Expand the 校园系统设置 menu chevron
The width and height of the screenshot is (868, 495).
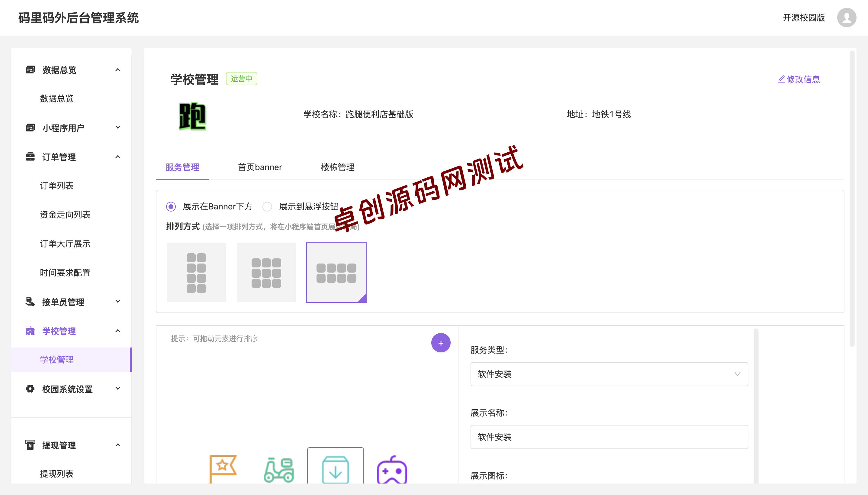(118, 389)
